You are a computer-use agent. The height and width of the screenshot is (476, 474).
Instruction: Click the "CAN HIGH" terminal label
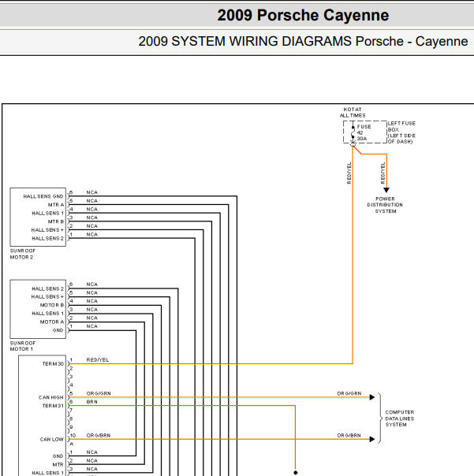coord(50,397)
